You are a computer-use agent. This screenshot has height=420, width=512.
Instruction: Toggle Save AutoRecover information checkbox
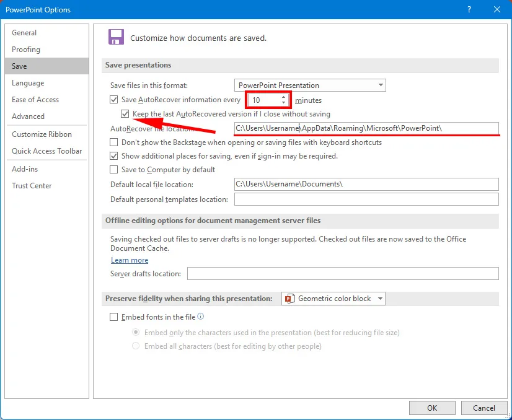(113, 100)
